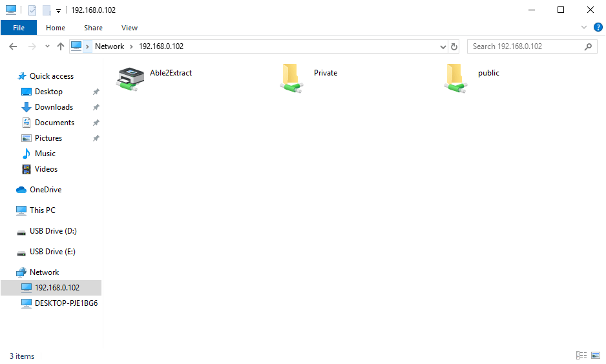Select the Able2Extract name label

tap(171, 73)
